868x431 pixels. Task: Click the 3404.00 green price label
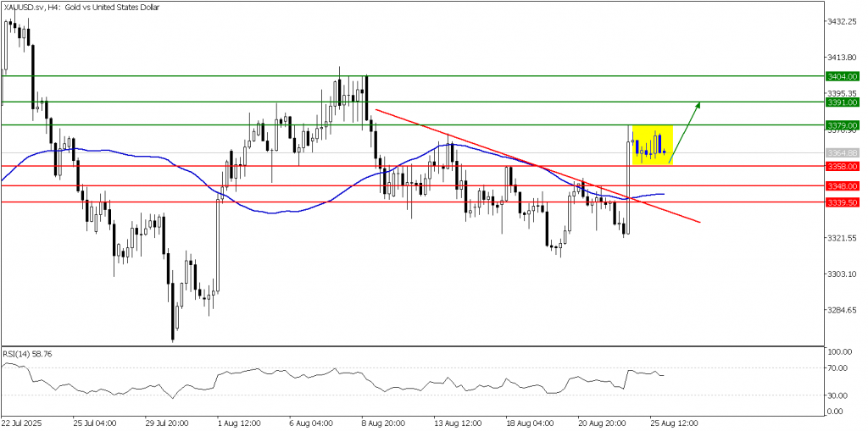click(x=842, y=76)
